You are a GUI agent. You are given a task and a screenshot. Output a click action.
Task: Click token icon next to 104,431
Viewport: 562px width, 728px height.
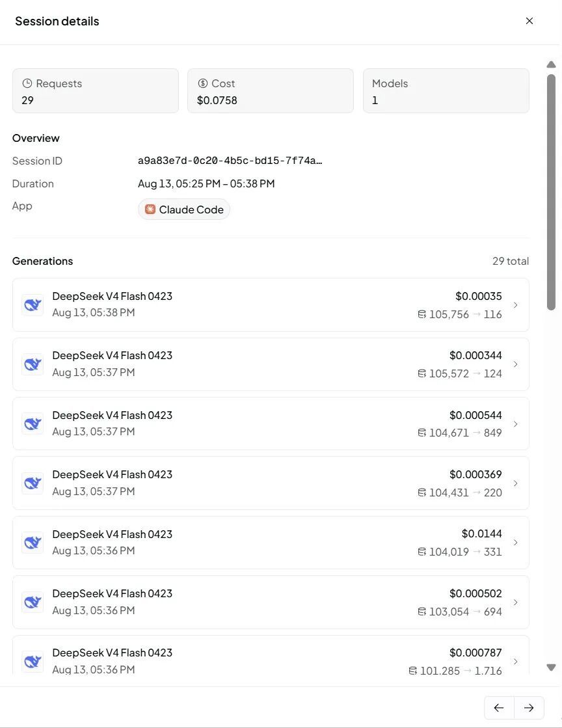[422, 492]
